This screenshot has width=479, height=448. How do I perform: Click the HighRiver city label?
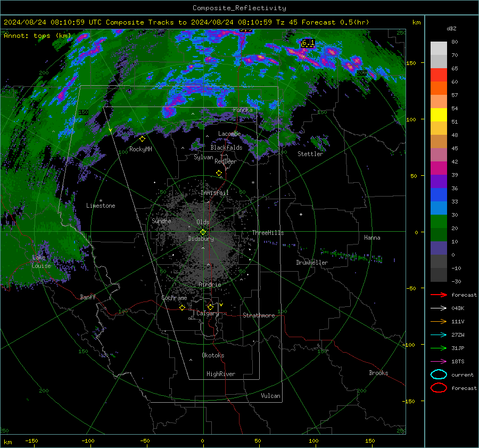221,374
